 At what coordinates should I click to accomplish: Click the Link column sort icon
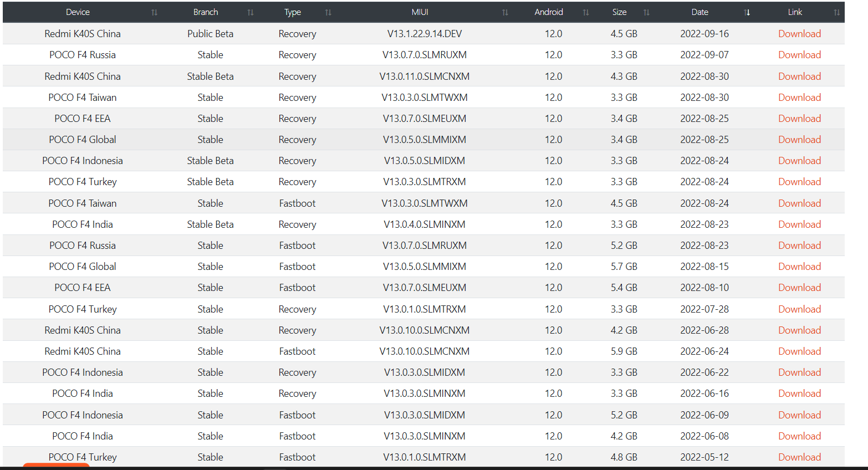pyautogui.click(x=836, y=12)
